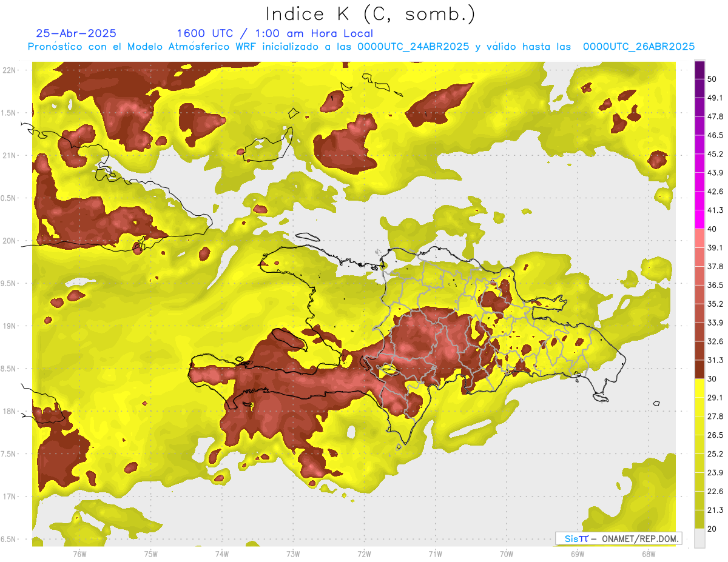Click the "20N" latitude label

click(x=10, y=241)
